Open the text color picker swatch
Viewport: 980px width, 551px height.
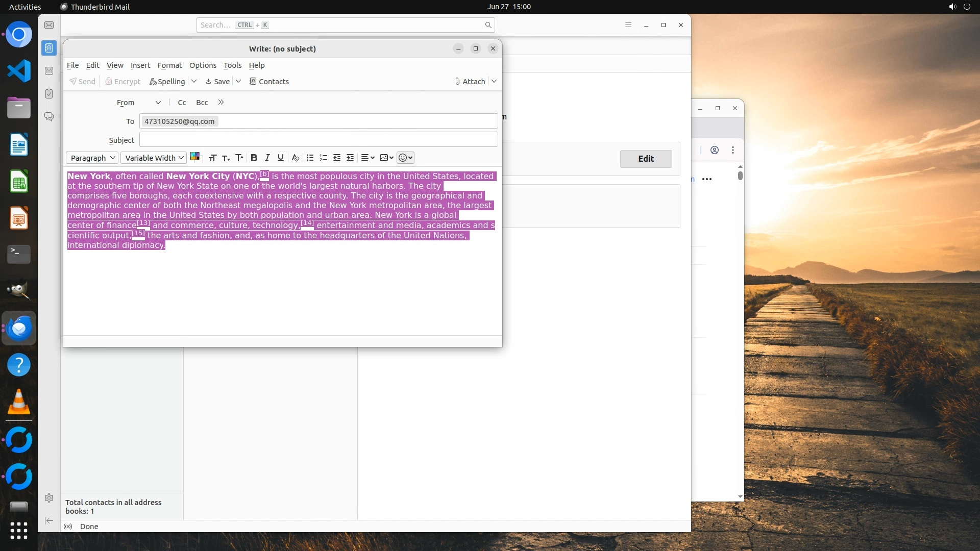pyautogui.click(x=195, y=157)
